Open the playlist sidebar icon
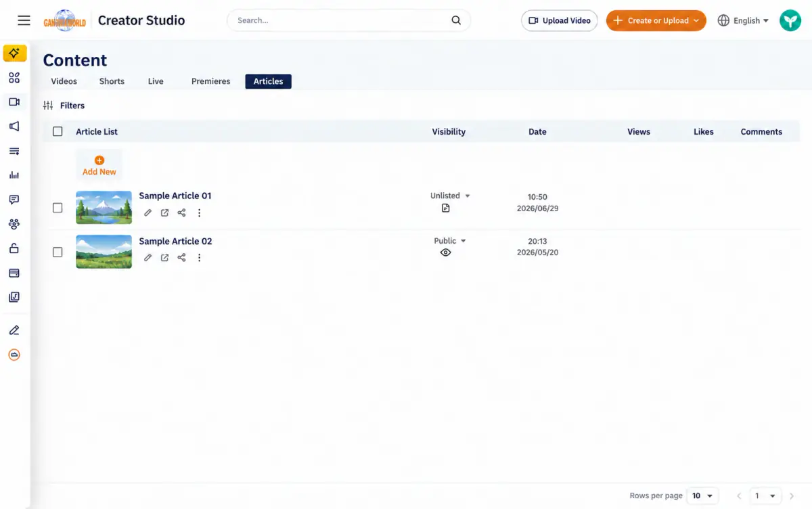This screenshot has width=812, height=509. [14, 151]
